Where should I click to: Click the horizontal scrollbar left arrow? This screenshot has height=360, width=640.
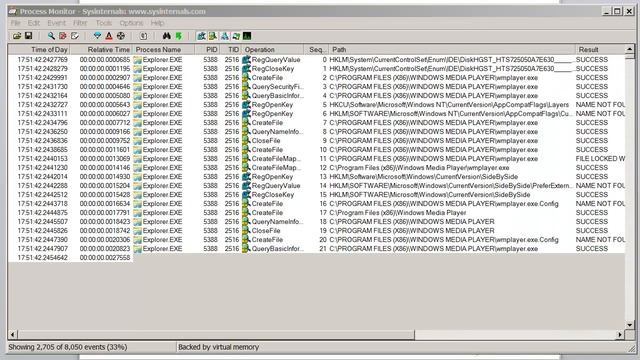[x=13, y=335]
